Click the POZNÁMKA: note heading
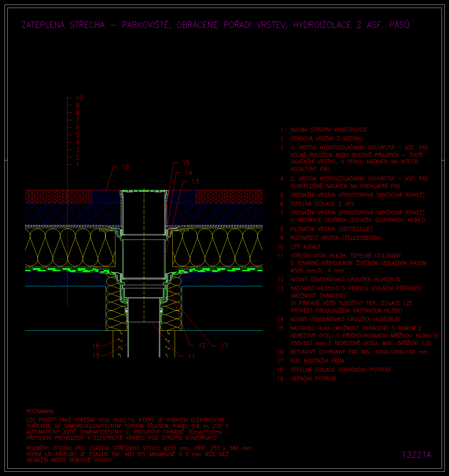 (x=40, y=411)
